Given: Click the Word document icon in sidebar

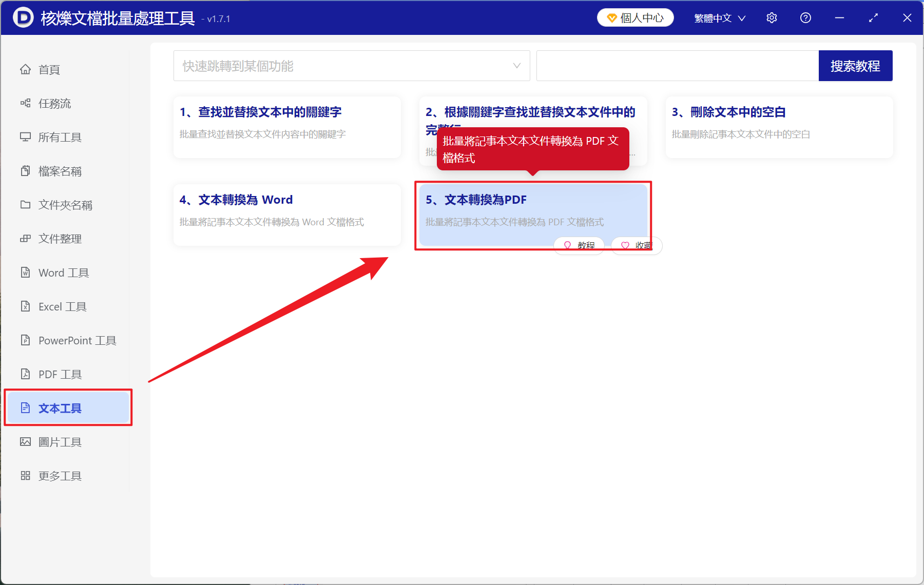Looking at the screenshot, I should tap(25, 272).
